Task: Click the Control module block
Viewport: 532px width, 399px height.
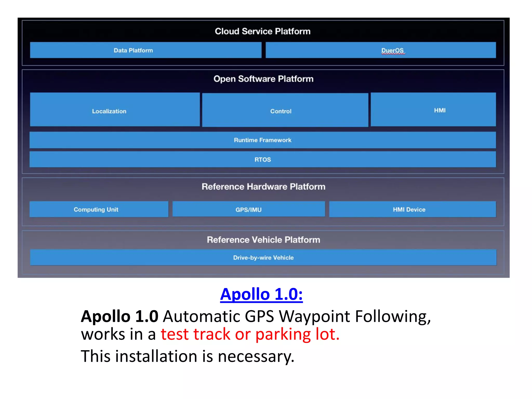Action: (285, 110)
